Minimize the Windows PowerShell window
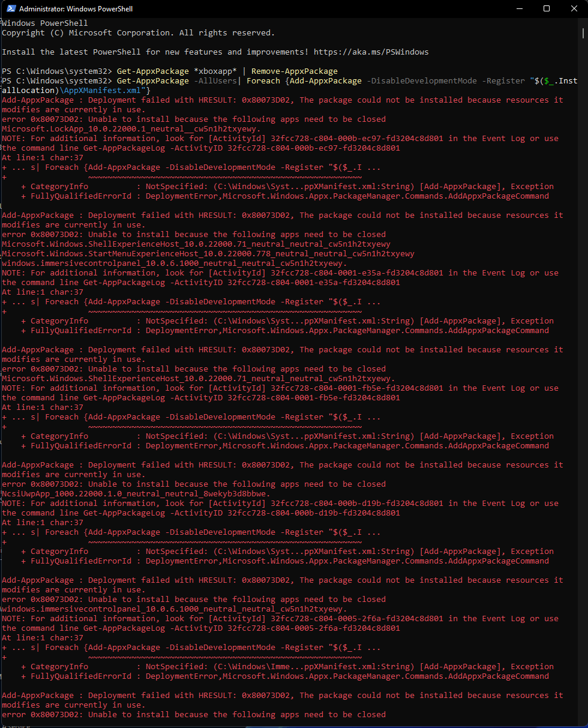Image resolution: width=588 pixels, height=728 pixels. tap(519, 8)
